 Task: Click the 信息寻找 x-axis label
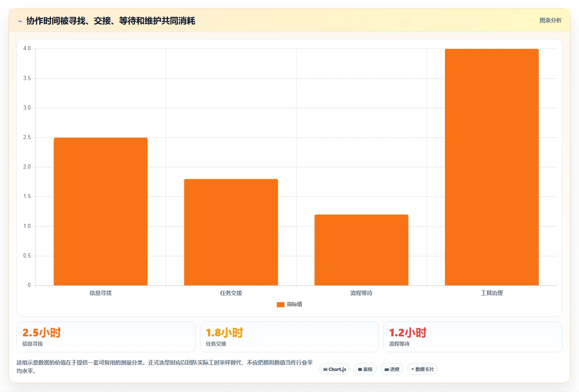pyautogui.click(x=100, y=293)
